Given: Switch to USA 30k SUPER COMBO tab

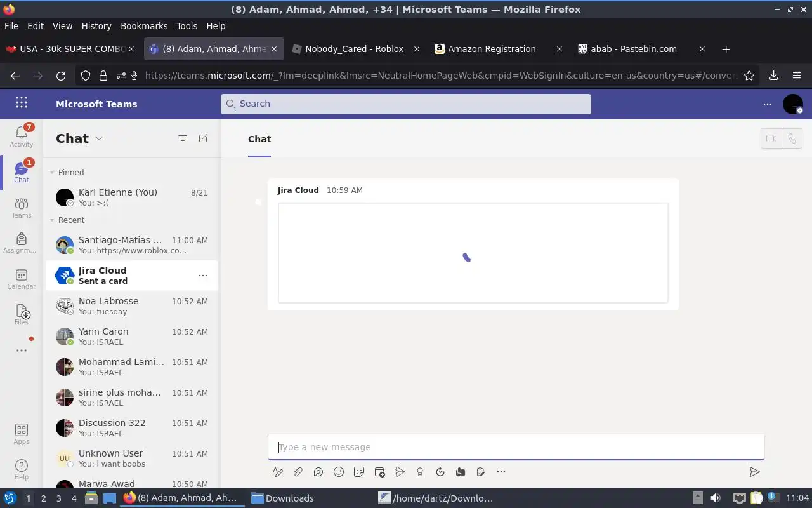Looking at the screenshot, I should point(70,49).
